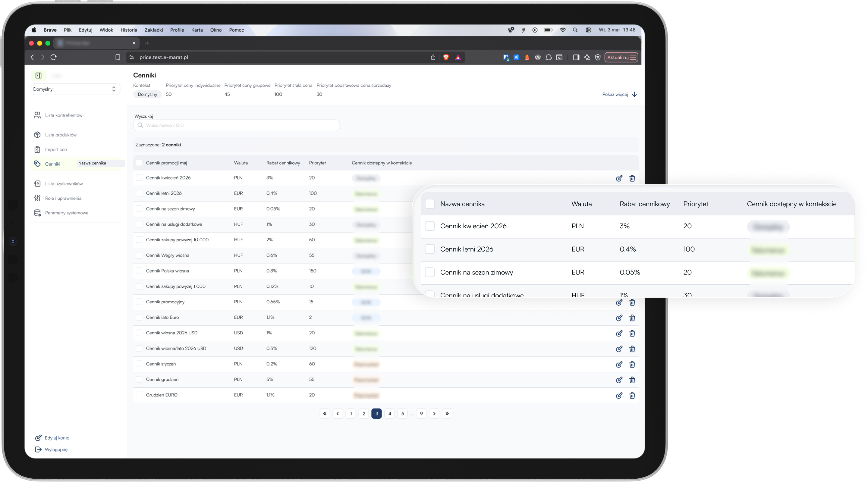Edit the Cennik lato Euro price list
868x482 pixels.
[x=619, y=318]
